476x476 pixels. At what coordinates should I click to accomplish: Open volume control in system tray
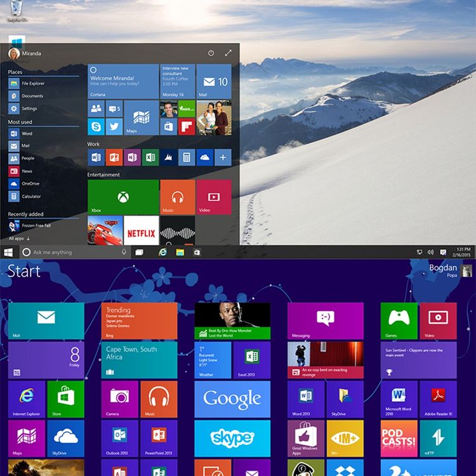tap(430, 252)
